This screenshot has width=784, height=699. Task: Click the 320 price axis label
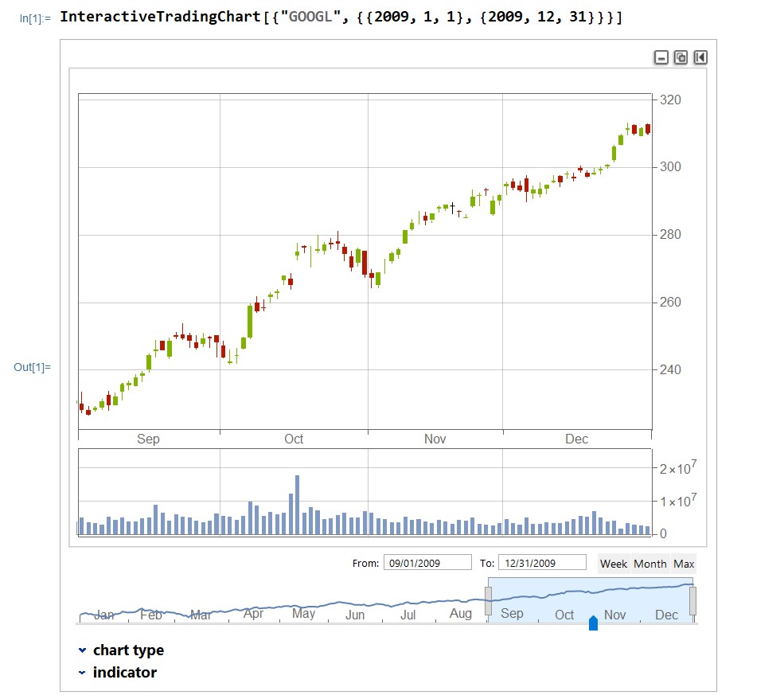click(x=670, y=100)
